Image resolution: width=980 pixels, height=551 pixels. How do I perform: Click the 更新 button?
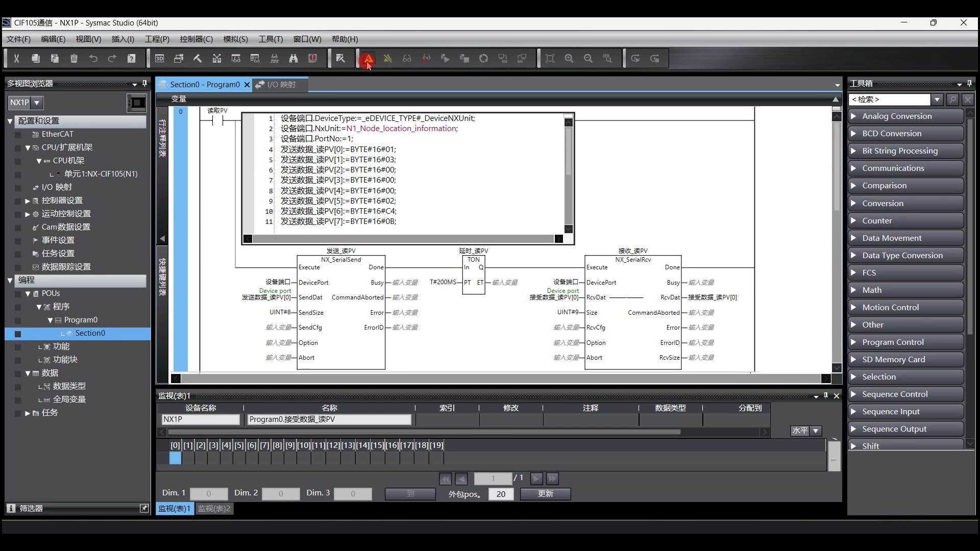point(545,494)
